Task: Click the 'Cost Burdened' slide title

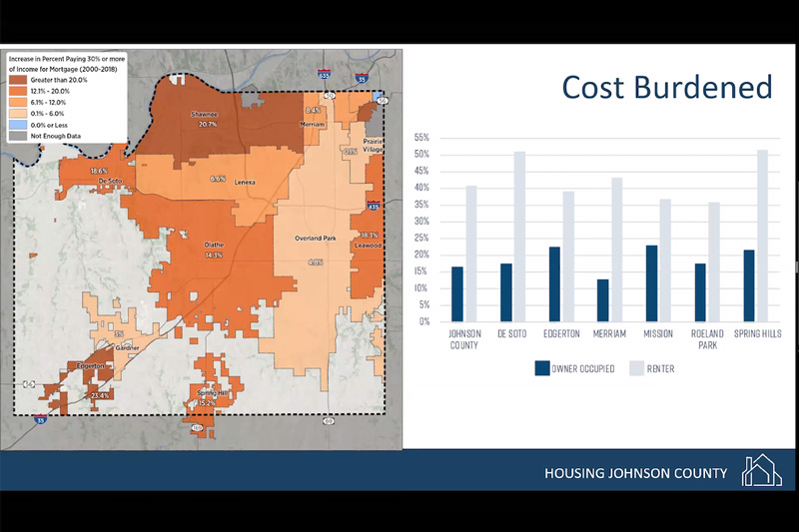Action: pos(666,87)
